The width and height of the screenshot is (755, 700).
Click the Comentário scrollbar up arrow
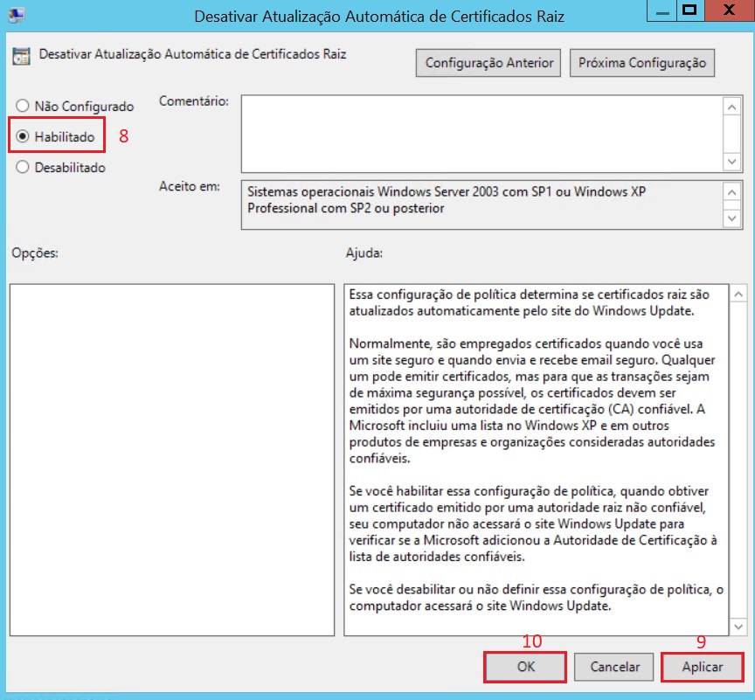(x=732, y=106)
